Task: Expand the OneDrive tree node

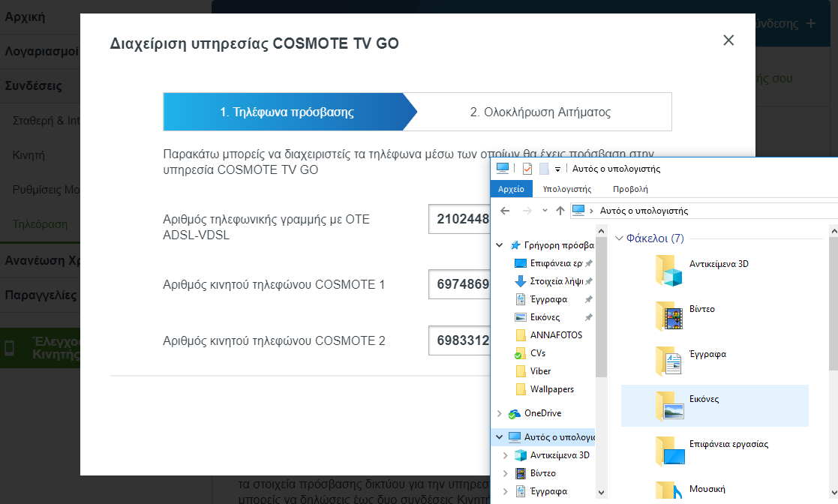Action: tap(499, 414)
